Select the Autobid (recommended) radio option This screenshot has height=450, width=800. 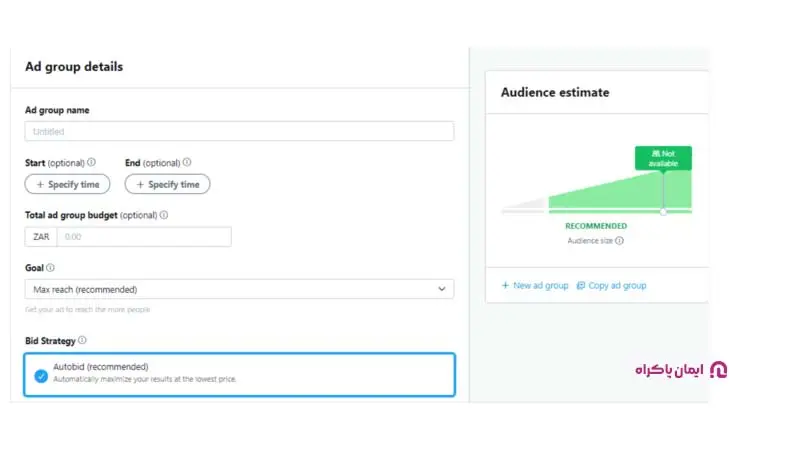point(41,375)
